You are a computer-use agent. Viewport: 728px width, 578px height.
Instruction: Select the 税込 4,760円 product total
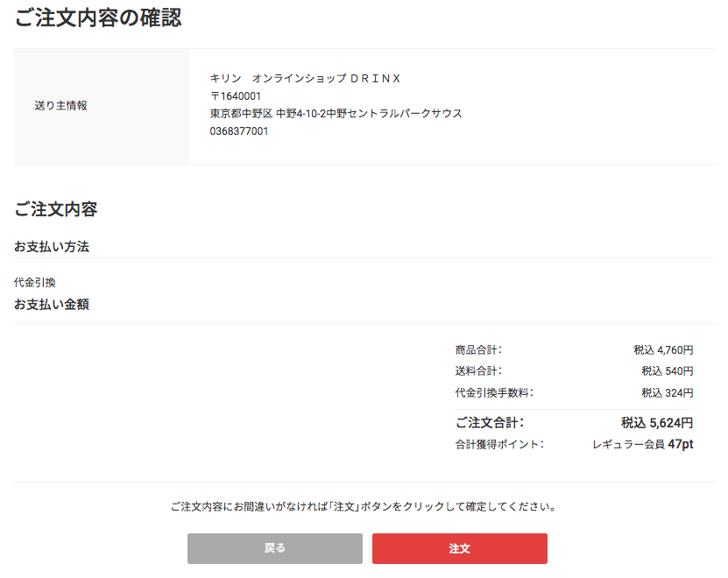(x=663, y=349)
